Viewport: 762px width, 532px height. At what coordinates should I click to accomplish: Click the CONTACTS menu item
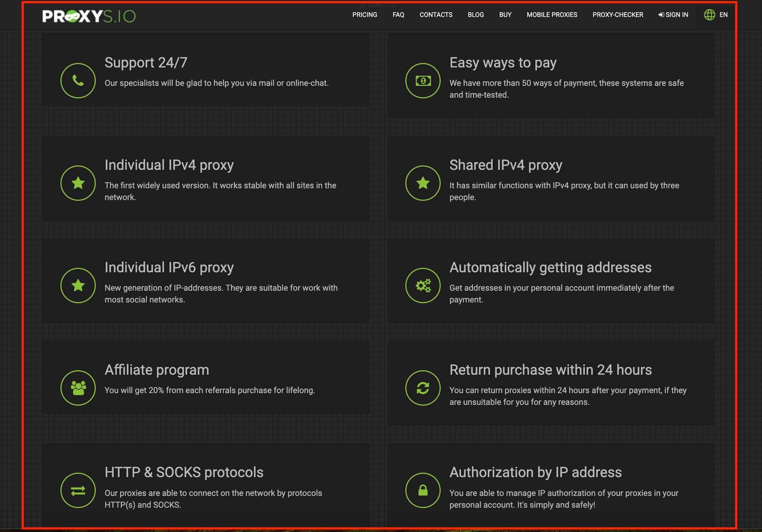coord(436,14)
